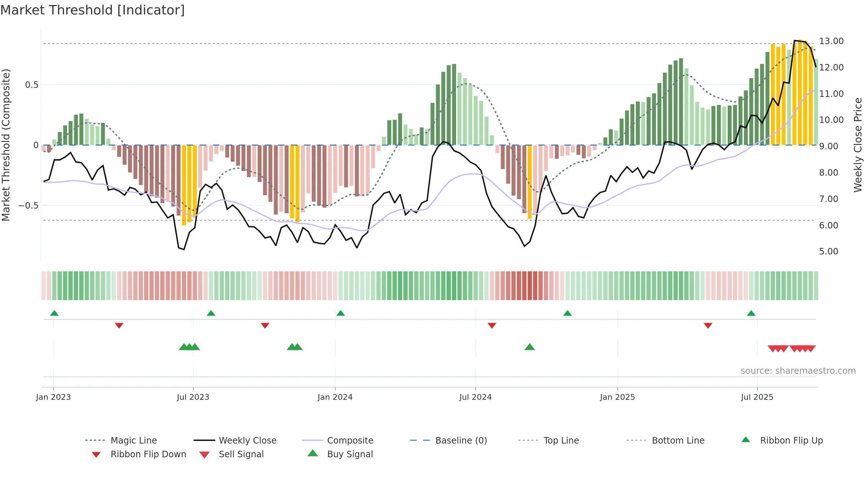Click ribbon flip up marker just after Jul 2023

211,313
